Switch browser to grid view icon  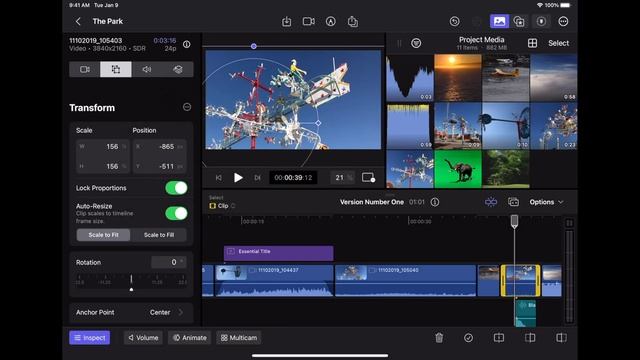(x=532, y=43)
